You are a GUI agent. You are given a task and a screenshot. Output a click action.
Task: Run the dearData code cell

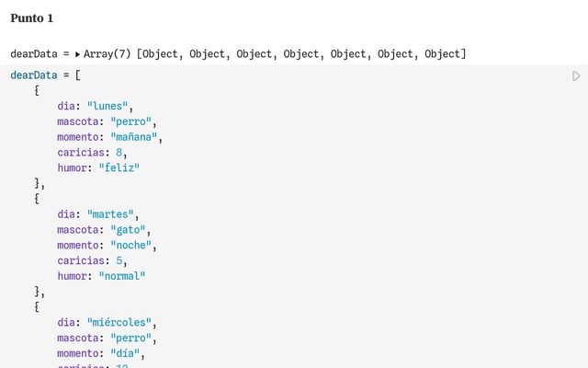click(x=576, y=75)
